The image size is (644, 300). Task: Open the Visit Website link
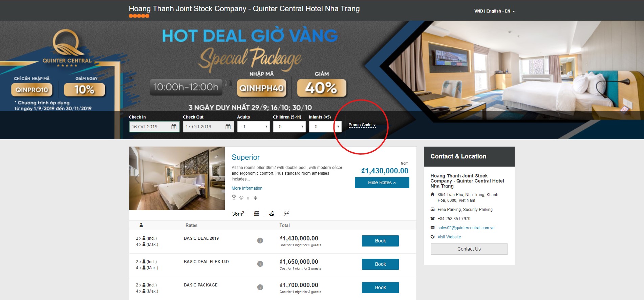(x=449, y=237)
